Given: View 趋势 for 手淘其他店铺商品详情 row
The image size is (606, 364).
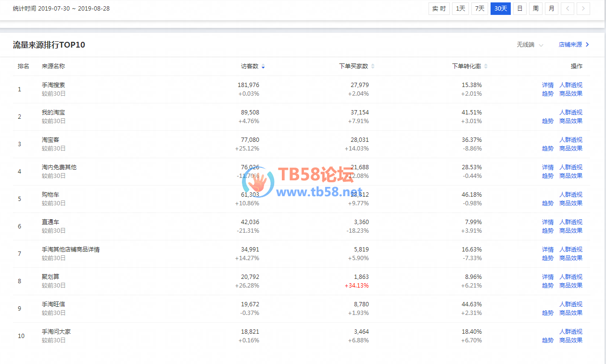Looking at the screenshot, I should click(548, 258).
